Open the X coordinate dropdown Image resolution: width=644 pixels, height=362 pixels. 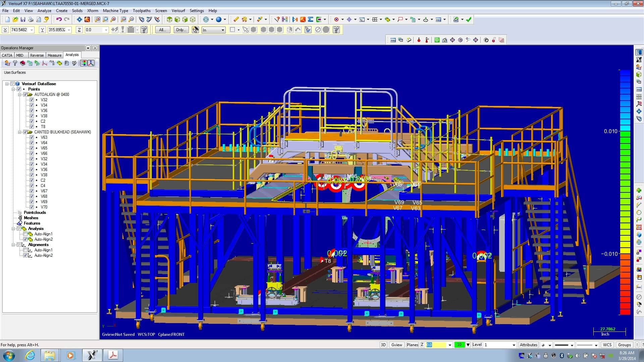pos(32,30)
